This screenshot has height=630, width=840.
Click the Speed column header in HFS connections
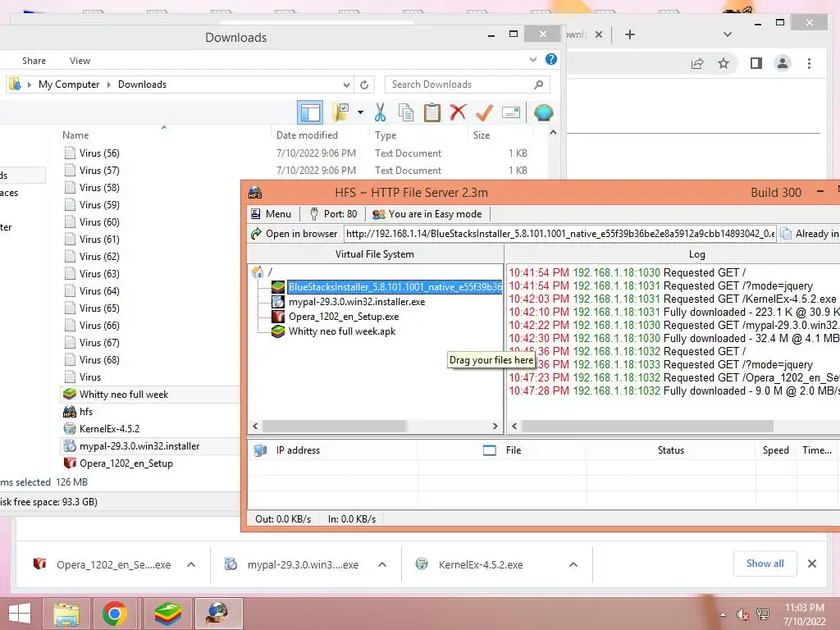tap(776, 450)
